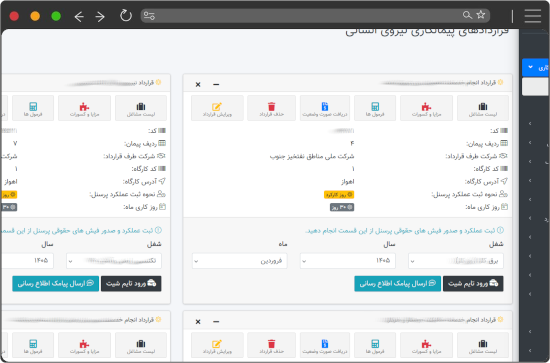Click the ثبت عملکرد info text in row ۴ card
The image size is (550, 363).
[x=404, y=231]
